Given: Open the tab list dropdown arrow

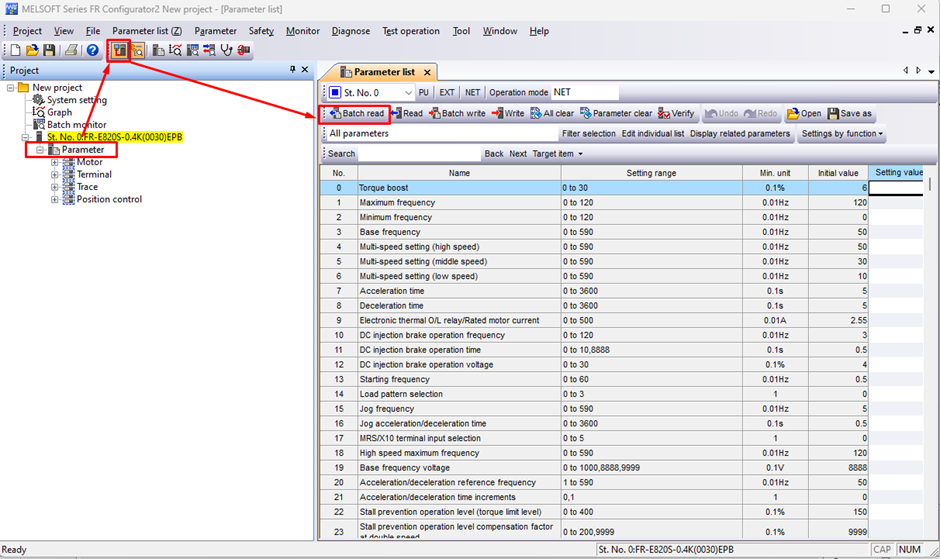Looking at the screenshot, I should point(931,71).
